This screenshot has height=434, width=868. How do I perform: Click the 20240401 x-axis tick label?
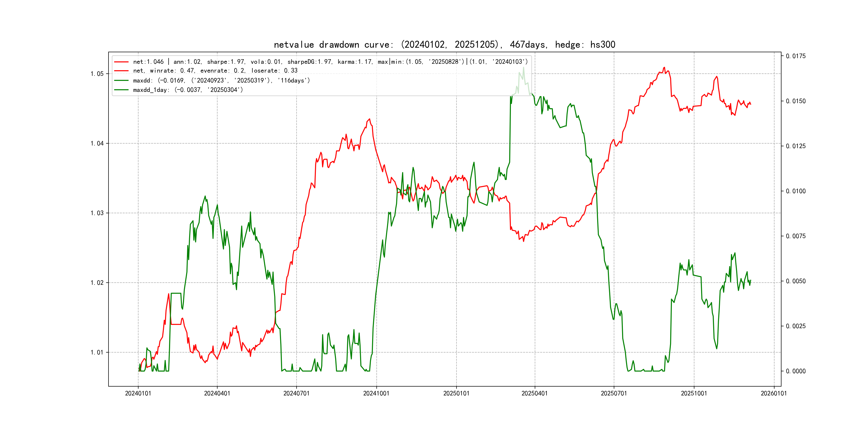coord(217,393)
